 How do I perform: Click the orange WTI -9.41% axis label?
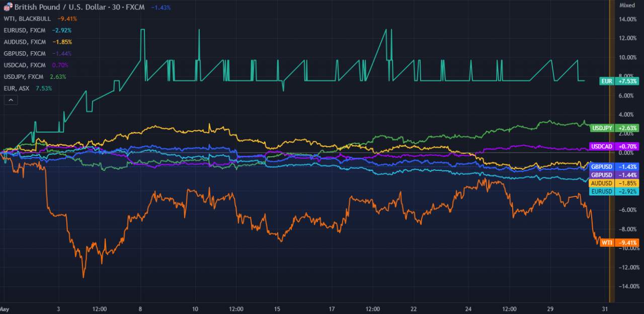(x=620, y=242)
